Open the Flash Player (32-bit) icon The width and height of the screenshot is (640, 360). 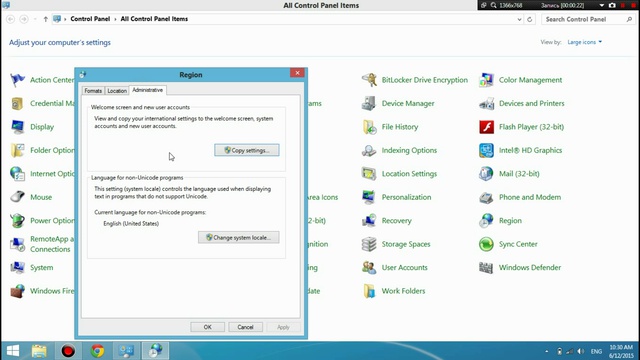[486, 127]
